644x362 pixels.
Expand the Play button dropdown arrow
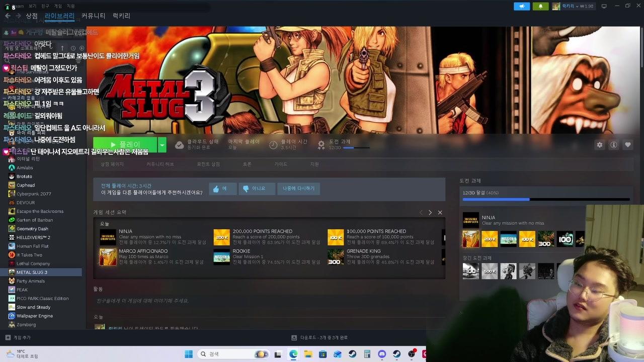(162, 145)
